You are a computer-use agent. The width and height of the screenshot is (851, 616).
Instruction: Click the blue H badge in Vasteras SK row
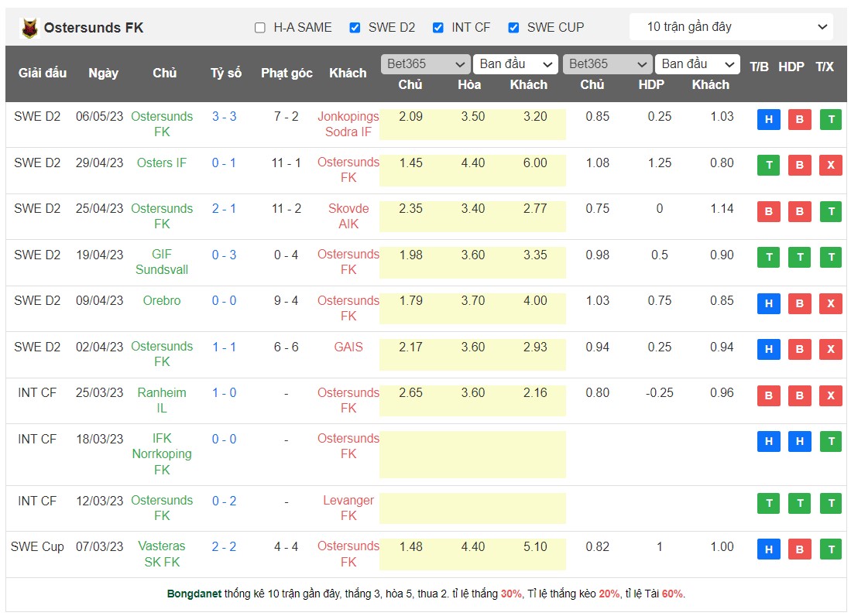[768, 549]
